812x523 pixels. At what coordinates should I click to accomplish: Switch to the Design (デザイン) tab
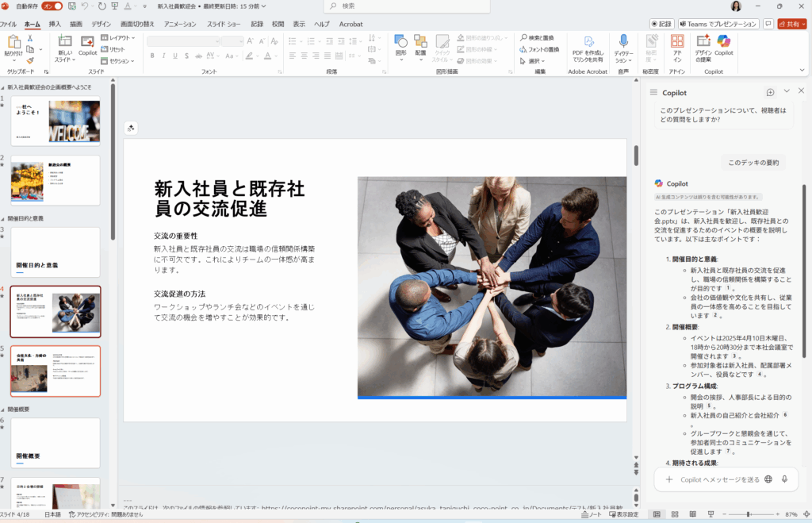click(x=101, y=24)
